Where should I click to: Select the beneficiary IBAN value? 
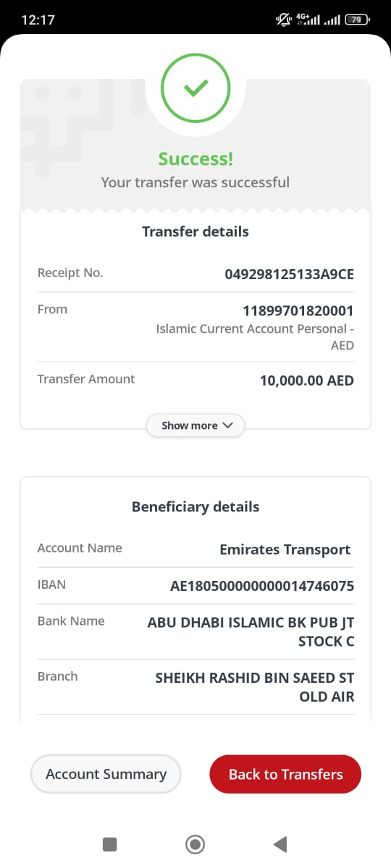click(x=262, y=585)
